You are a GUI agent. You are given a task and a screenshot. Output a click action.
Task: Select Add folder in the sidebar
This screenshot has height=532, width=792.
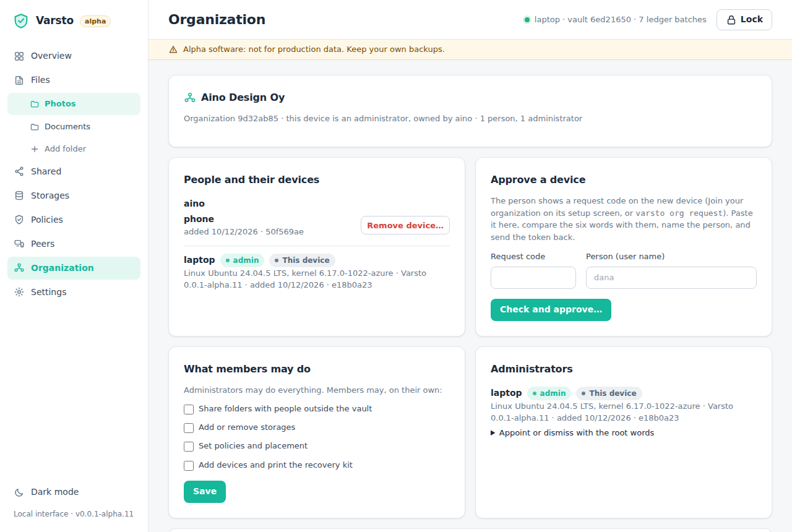click(x=74, y=149)
